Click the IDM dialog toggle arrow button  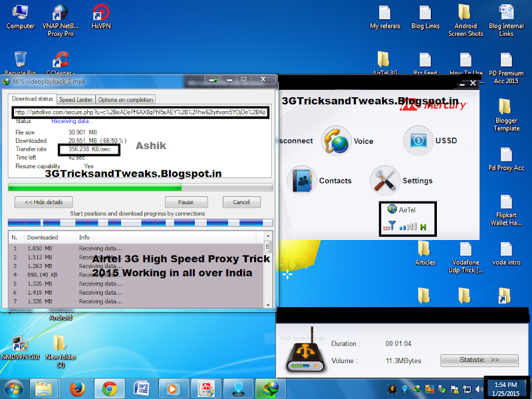click(213, 80)
